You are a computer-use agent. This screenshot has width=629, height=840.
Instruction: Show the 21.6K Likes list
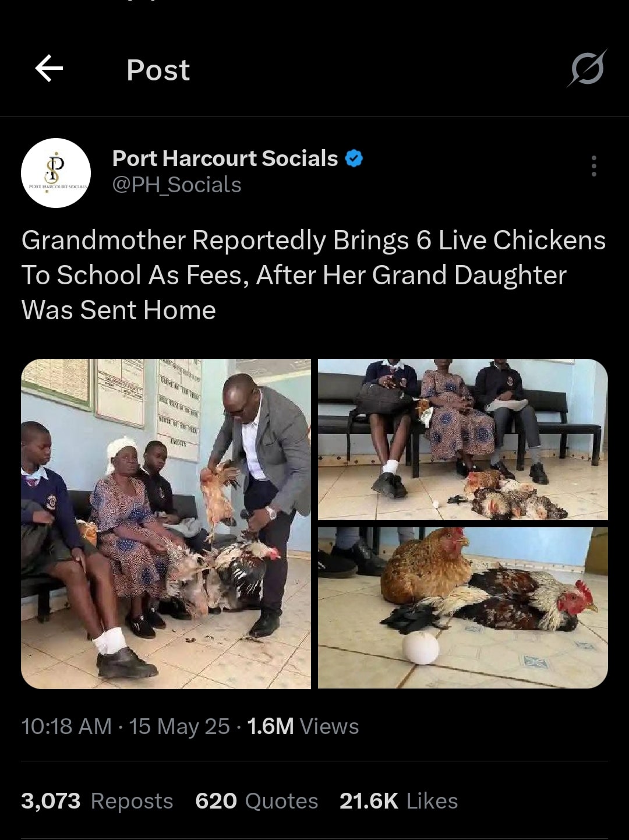click(x=398, y=801)
